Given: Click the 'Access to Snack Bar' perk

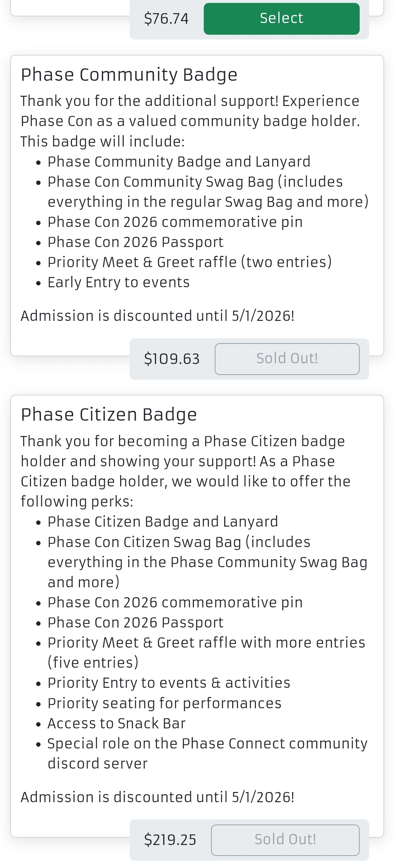Looking at the screenshot, I should pyautogui.click(x=116, y=724).
